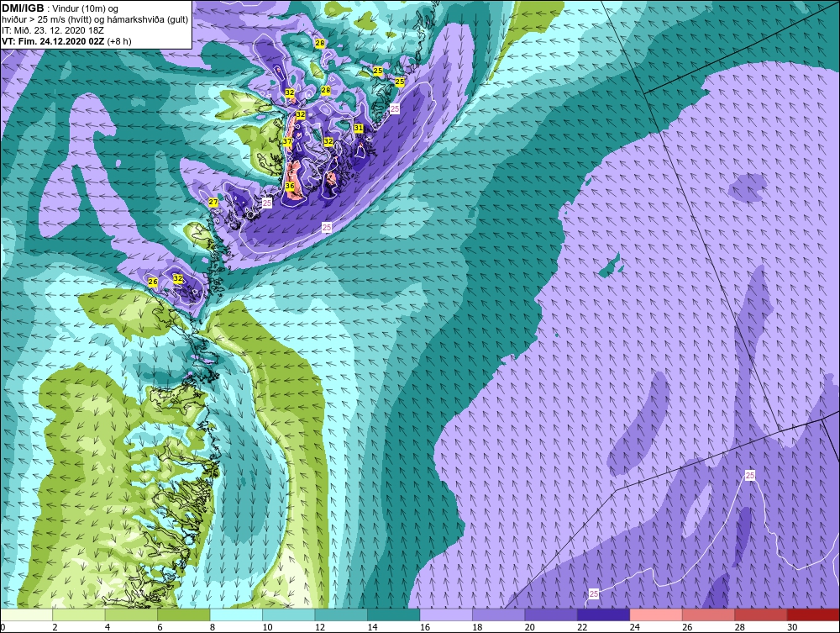Click the yellow 32 label beside the 26 label
This screenshot has height=633, width=840.
(178, 279)
